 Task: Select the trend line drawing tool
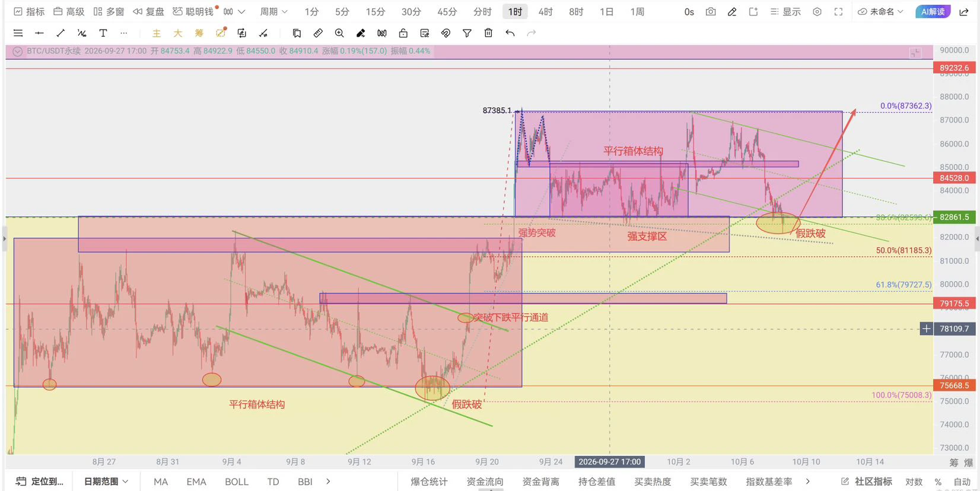coord(61,33)
